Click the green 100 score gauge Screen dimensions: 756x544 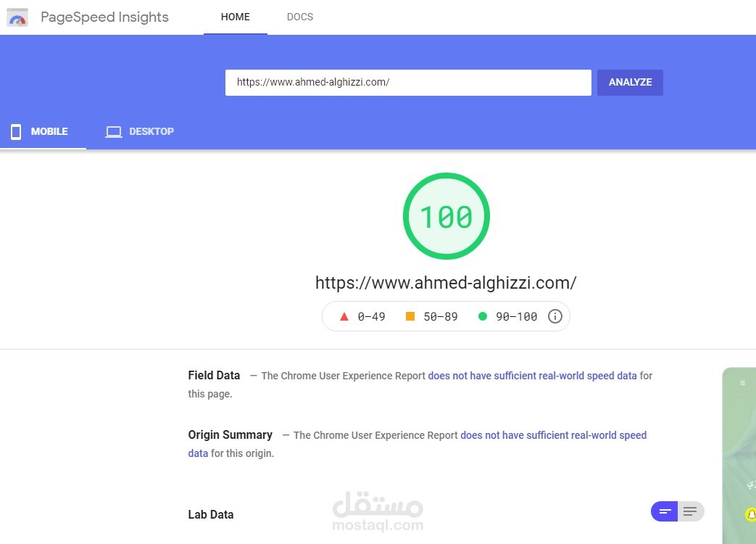(x=446, y=216)
